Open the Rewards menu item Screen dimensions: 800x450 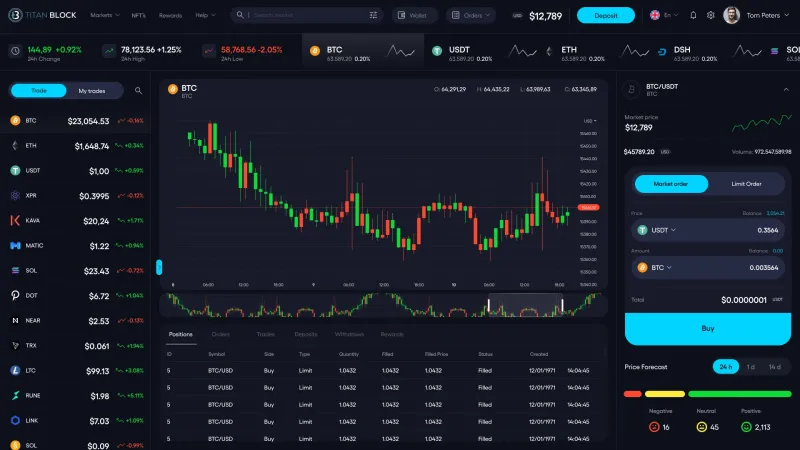[171, 16]
